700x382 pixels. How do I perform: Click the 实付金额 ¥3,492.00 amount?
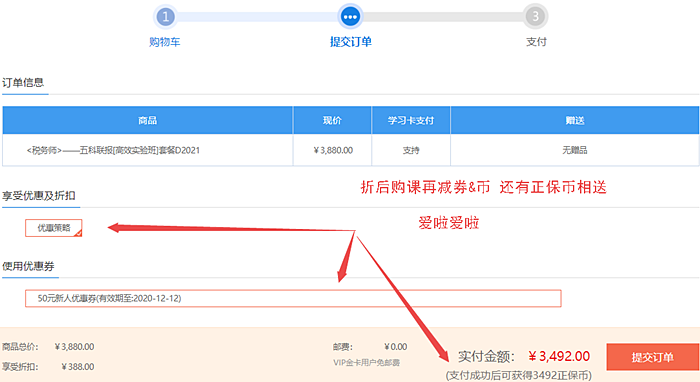point(559,356)
